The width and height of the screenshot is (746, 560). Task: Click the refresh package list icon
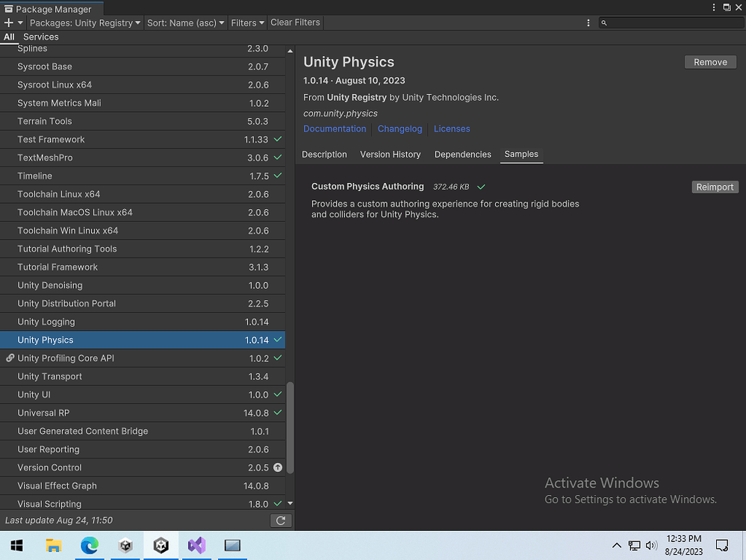click(281, 520)
